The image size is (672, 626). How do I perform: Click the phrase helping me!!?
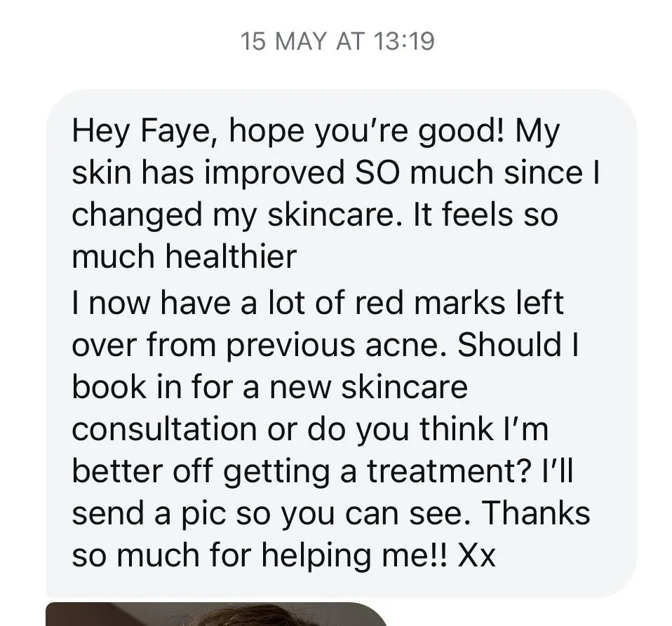pos(354,556)
